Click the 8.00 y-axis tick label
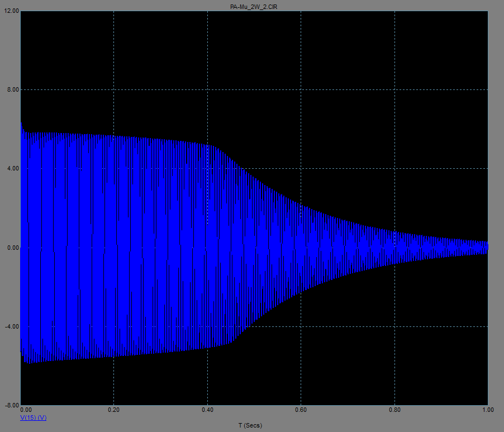 click(x=12, y=90)
